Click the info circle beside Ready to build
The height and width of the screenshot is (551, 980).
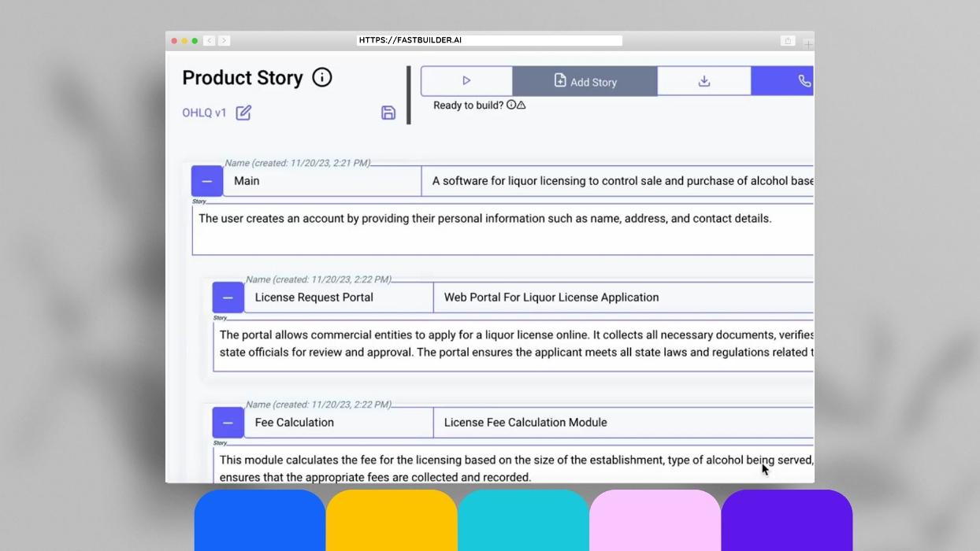coord(511,105)
